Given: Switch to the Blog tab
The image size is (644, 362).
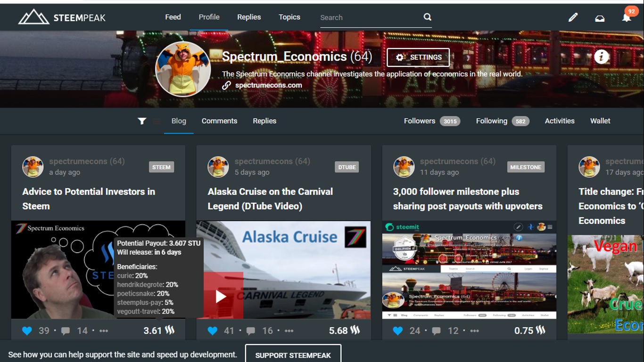Looking at the screenshot, I should click(x=179, y=121).
